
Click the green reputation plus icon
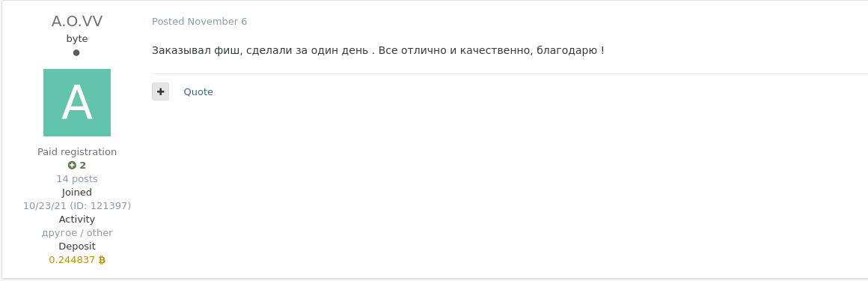72,165
